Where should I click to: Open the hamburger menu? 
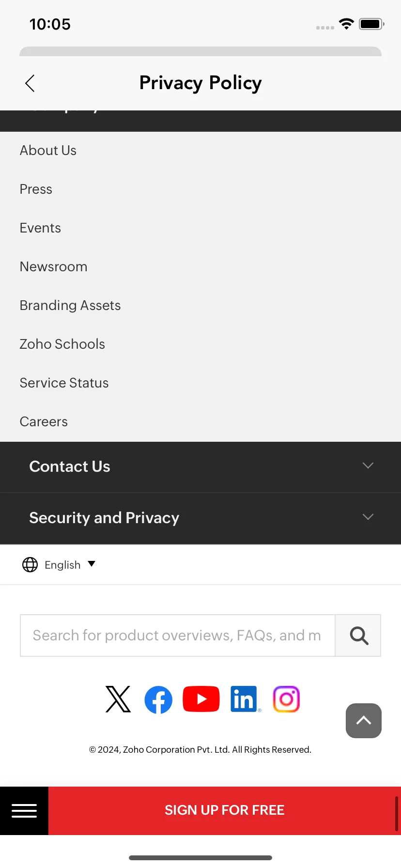(x=24, y=811)
